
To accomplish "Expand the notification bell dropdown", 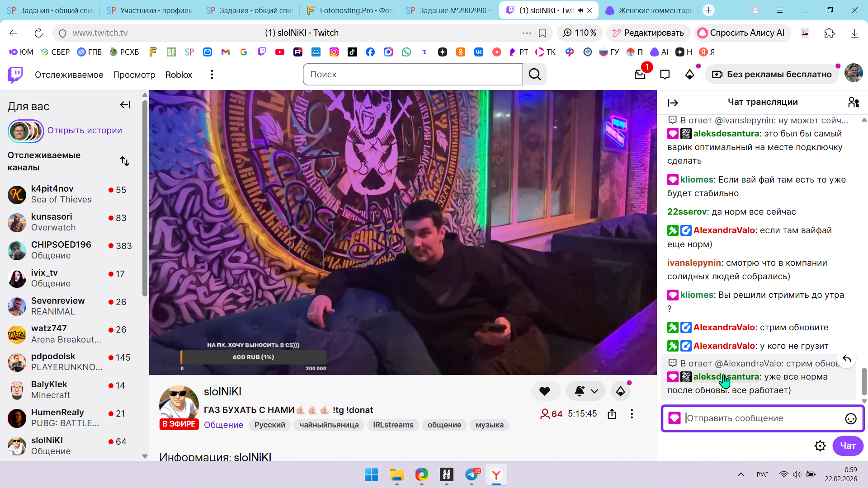I will (x=594, y=391).
